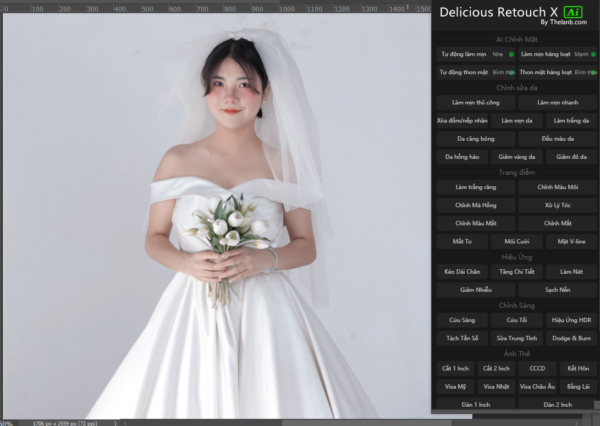600x426 pixels.
Task: Apply the Mặt V-line effect
Action: (571, 241)
